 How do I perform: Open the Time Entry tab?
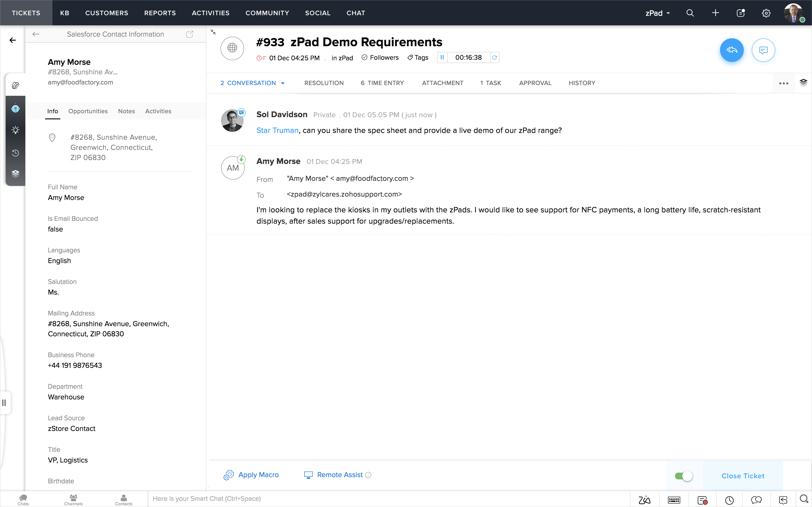(x=382, y=83)
